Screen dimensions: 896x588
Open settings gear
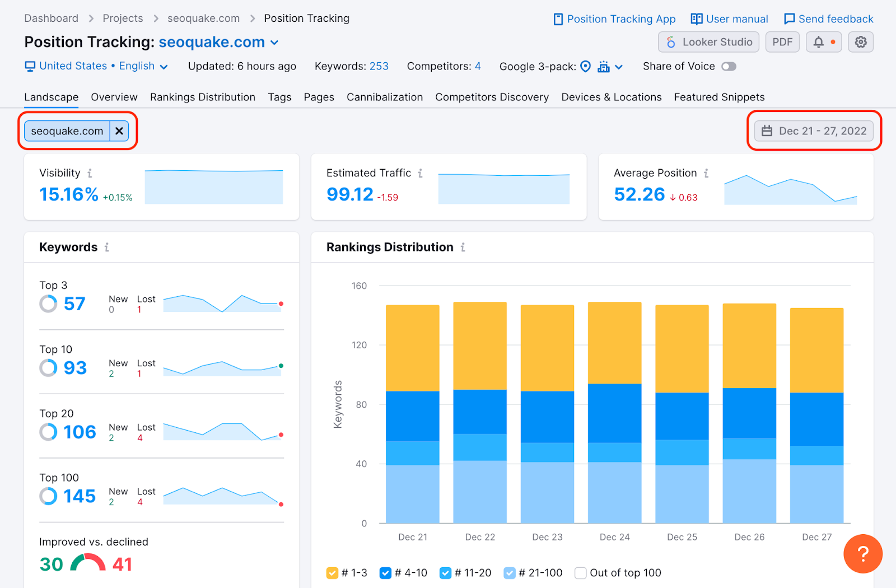[861, 42]
